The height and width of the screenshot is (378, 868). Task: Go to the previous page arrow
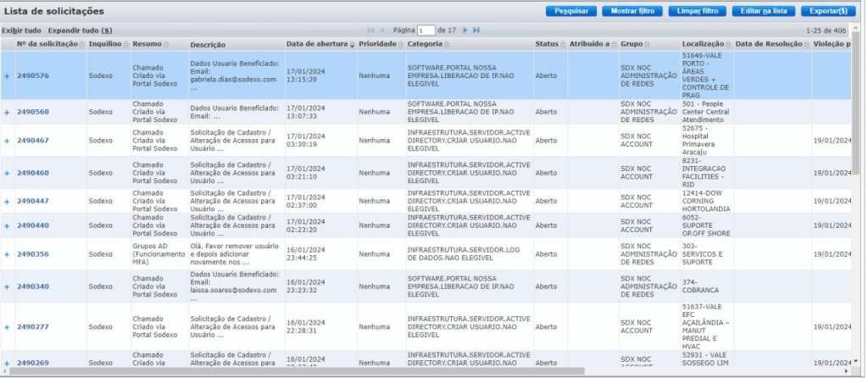pos(382,30)
